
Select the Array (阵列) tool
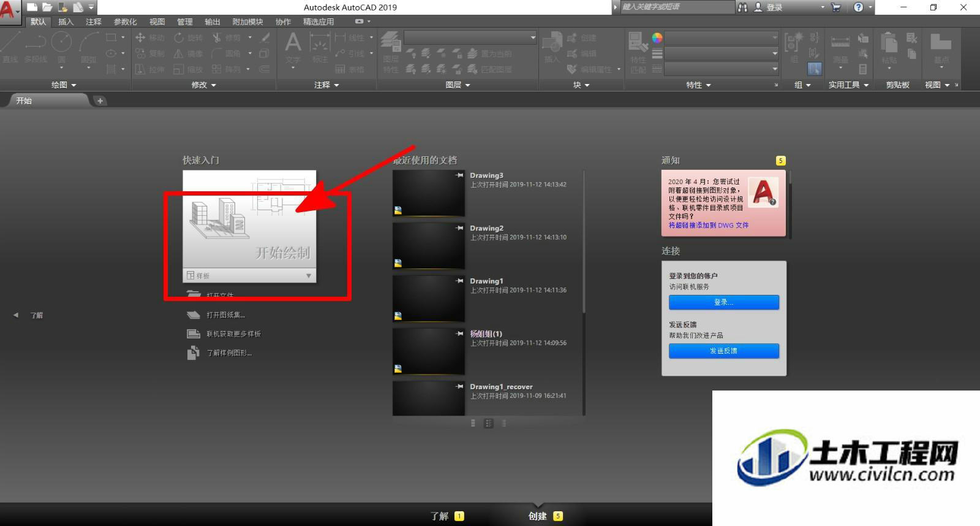coord(226,69)
